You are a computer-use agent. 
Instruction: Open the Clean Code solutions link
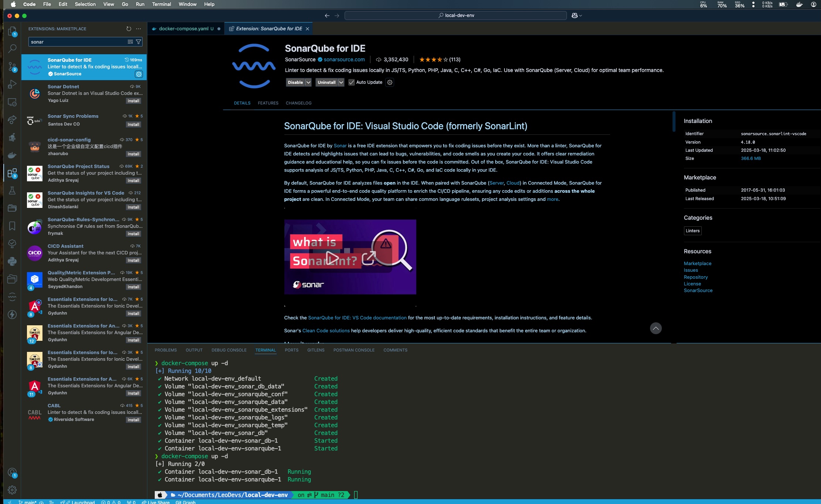pyautogui.click(x=326, y=330)
